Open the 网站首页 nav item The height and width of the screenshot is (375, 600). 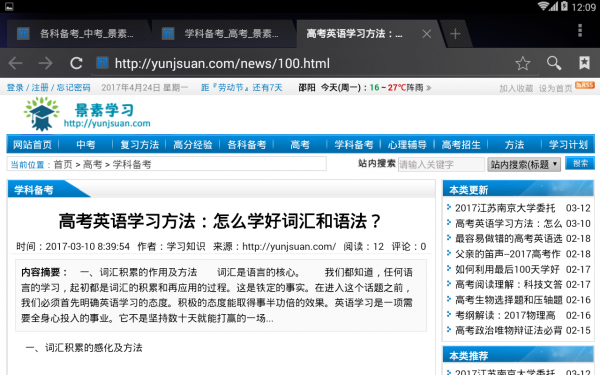pos(32,145)
